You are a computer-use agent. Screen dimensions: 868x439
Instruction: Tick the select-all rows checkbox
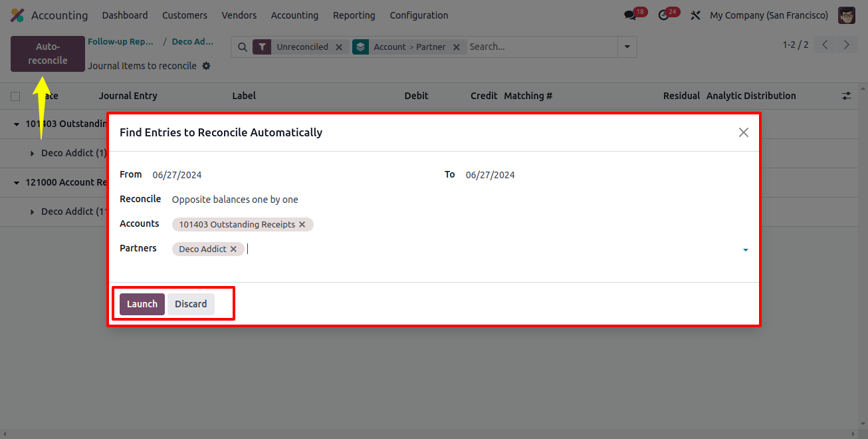point(15,96)
